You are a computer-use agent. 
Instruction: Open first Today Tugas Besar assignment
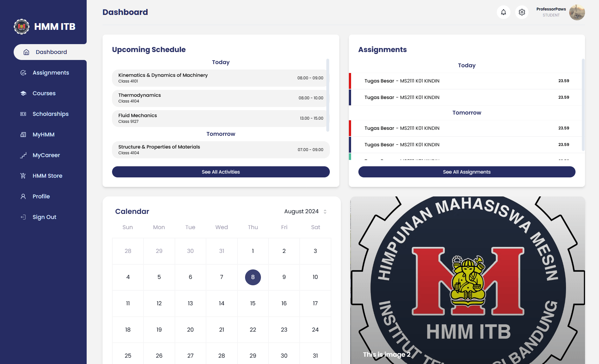tap(465, 81)
